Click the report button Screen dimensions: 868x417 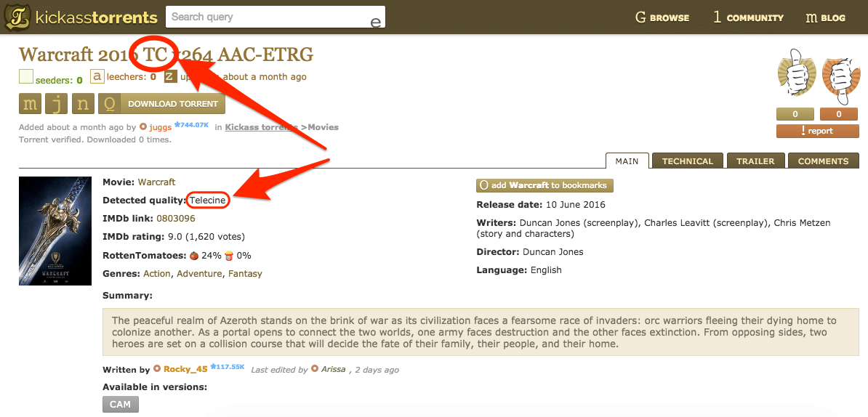point(817,131)
